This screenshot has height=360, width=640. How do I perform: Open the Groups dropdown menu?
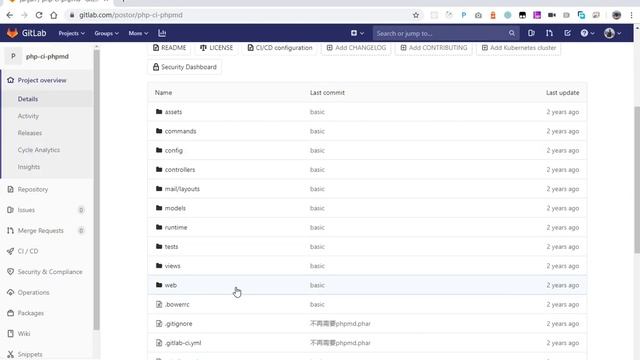coord(106,33)
